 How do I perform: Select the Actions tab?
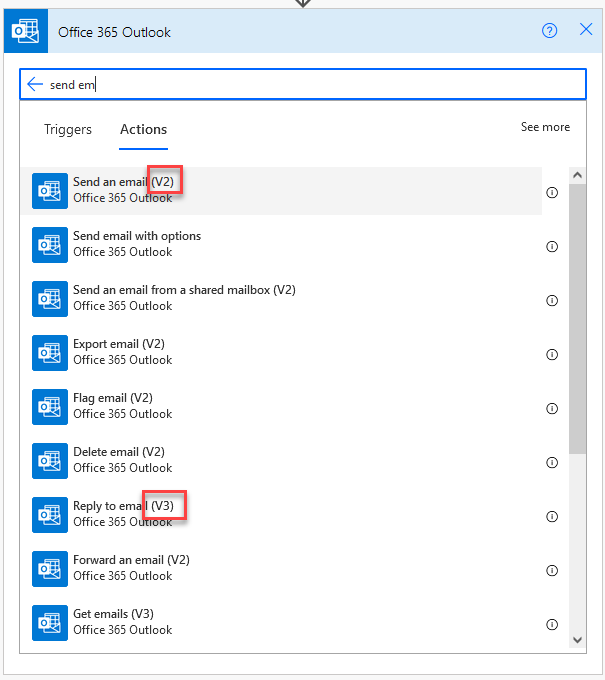tap(144, 130)
